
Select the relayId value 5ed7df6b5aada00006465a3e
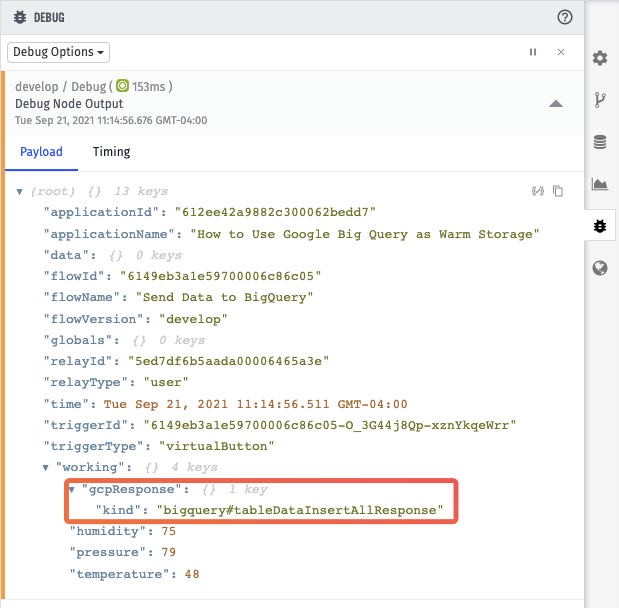pyautogui.click(x=228, y=361)
